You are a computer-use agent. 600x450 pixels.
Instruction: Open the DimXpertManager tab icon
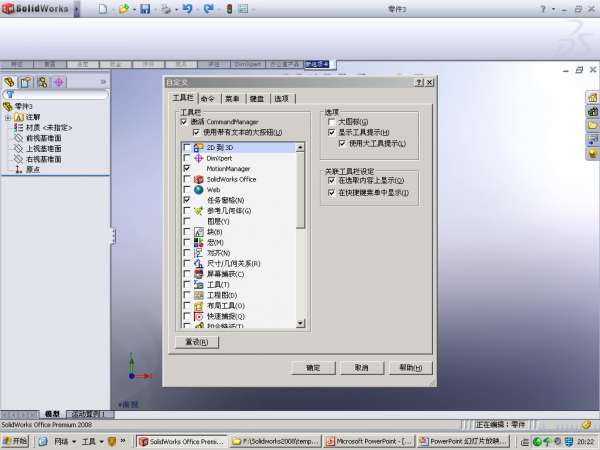coord(59,82)
